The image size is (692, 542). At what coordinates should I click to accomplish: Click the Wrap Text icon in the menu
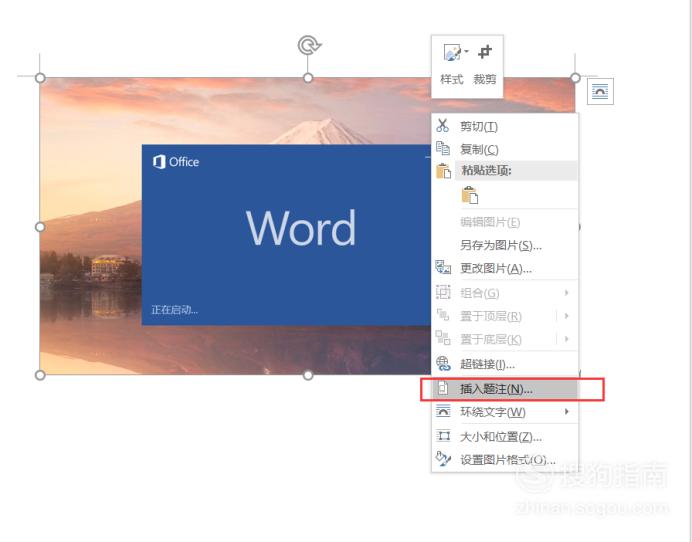click(x=443, y=411)
